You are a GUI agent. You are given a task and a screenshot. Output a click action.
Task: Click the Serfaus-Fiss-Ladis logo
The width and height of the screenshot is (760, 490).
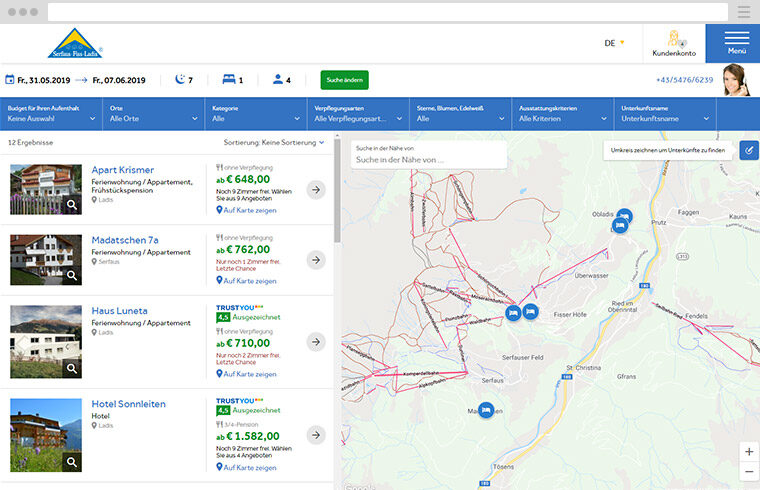[x=75, y=43]
